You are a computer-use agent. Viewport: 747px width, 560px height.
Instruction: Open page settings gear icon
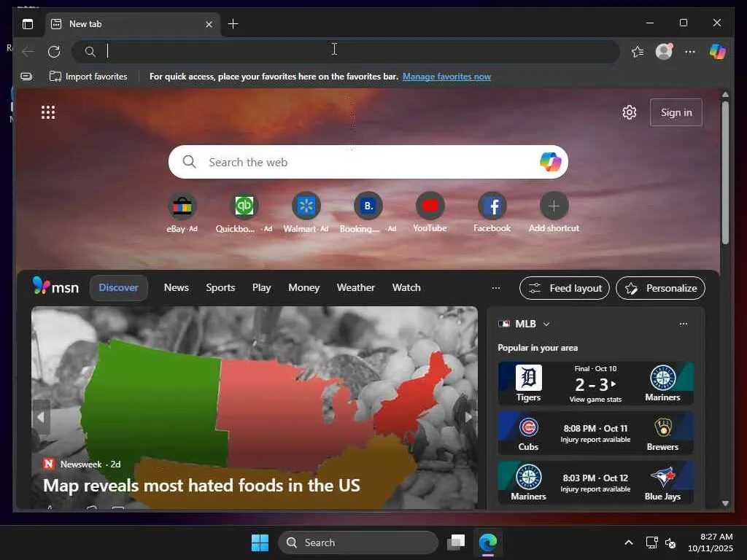click(630, 112)
